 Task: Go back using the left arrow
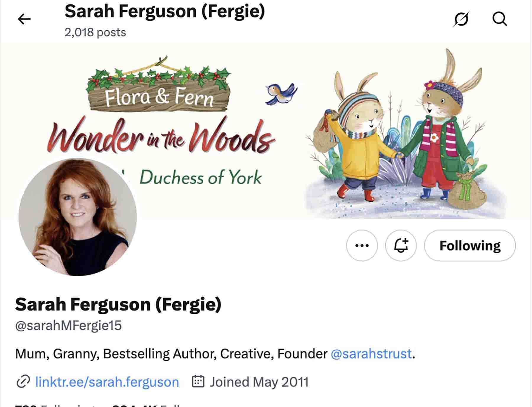click(24, 19)
